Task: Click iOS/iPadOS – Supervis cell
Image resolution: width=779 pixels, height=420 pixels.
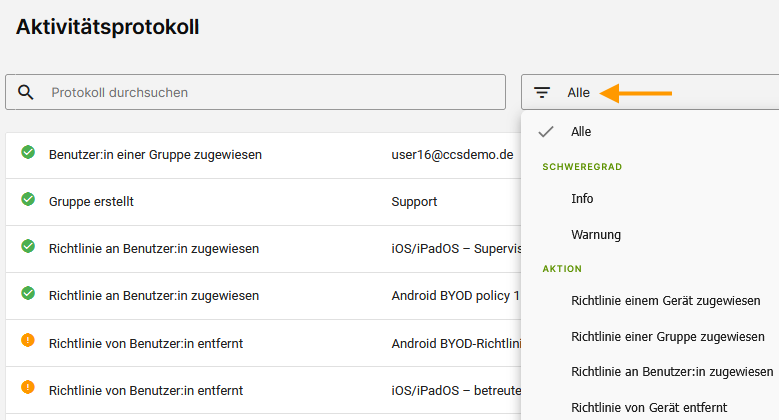Action: tap(456, 249)
